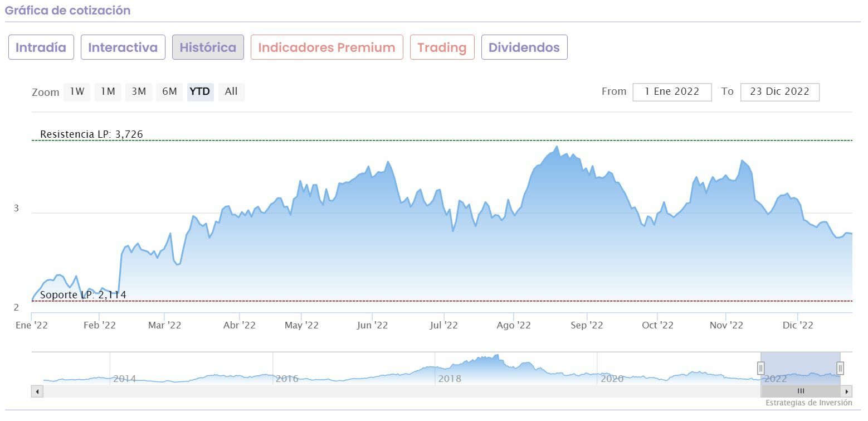
Task: Click the navigator scrollbar thumb grip
Action: click(x=801, y=391)
